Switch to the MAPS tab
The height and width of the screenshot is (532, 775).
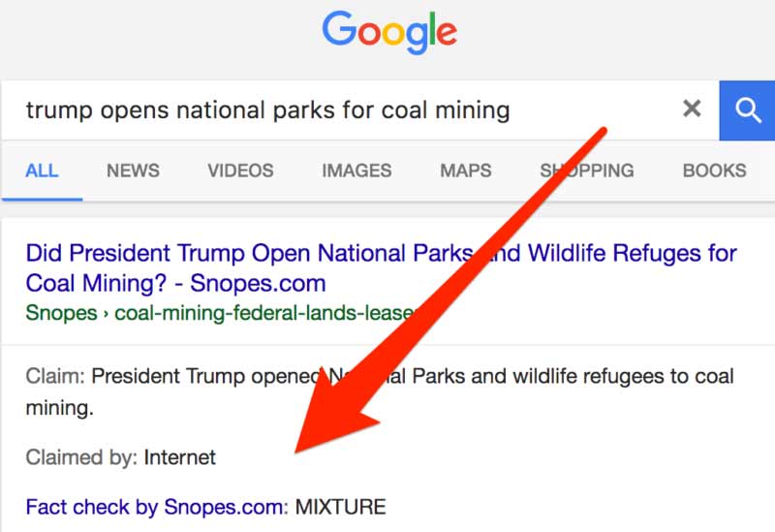[x=466, y=172]
